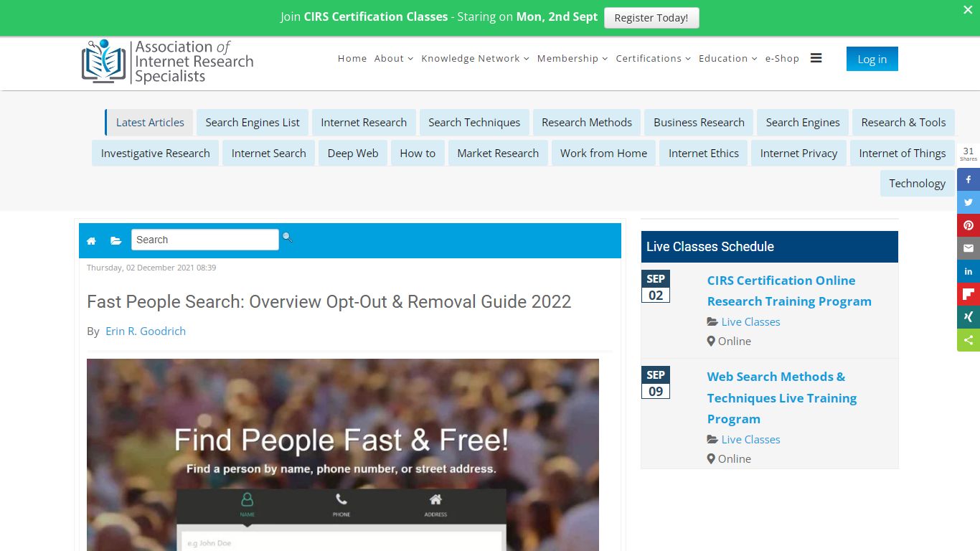Open the Internet Search category

click(x=268, y=153)
